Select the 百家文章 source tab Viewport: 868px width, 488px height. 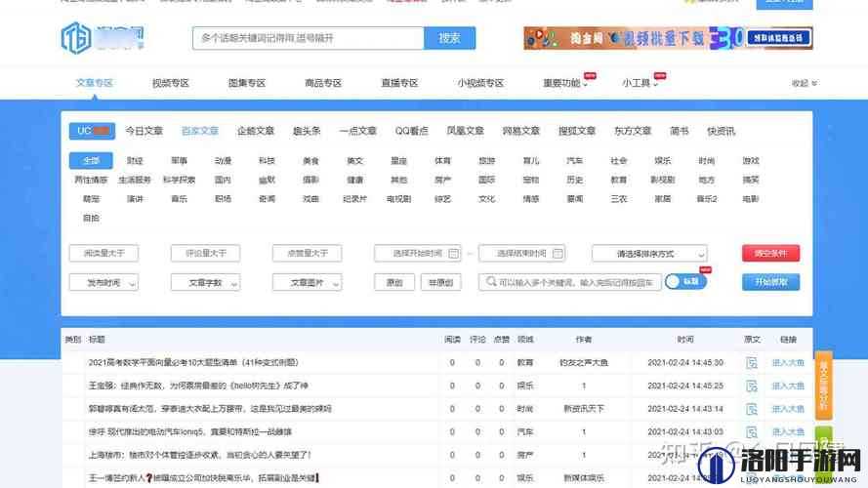coord(200,131)
